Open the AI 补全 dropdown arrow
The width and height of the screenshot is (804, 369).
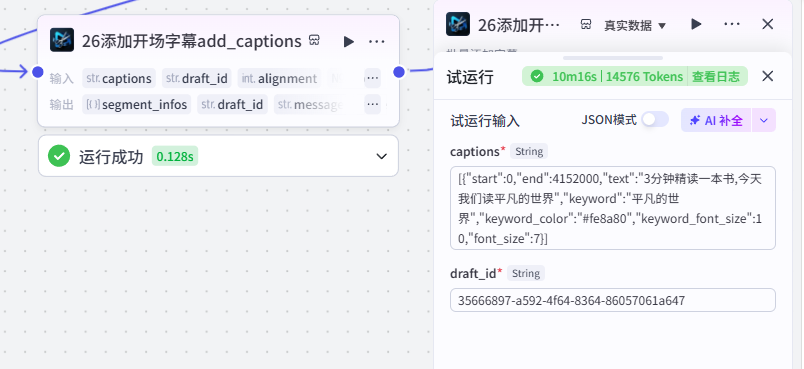coord(764,120)
